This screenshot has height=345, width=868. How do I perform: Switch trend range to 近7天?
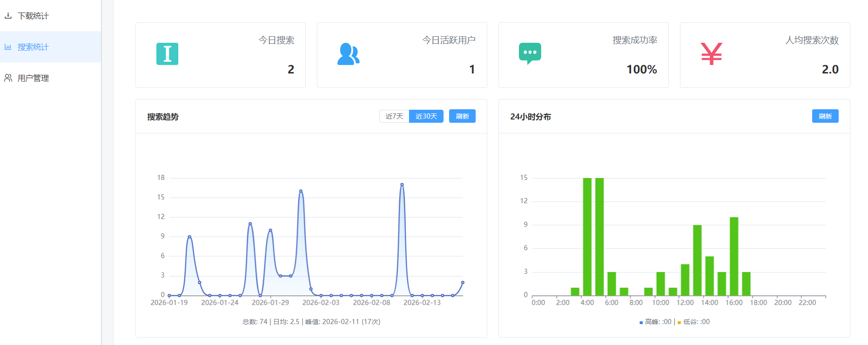[394, 116]
